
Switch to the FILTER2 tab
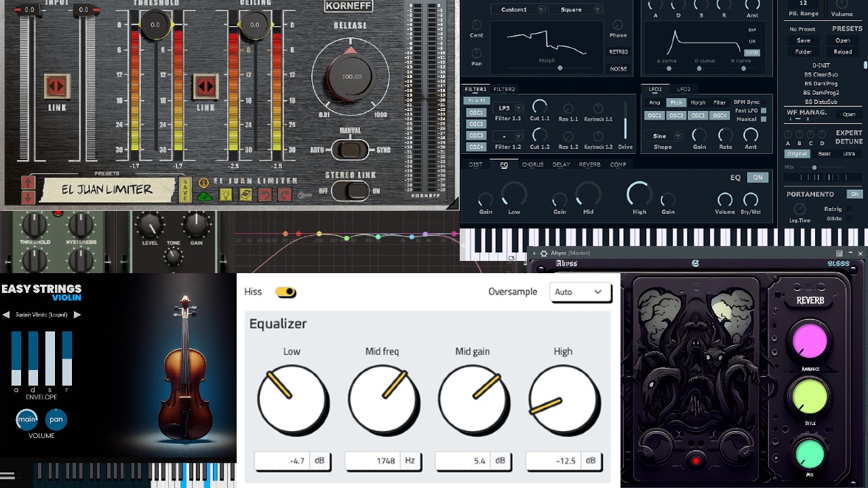point(504,89)
